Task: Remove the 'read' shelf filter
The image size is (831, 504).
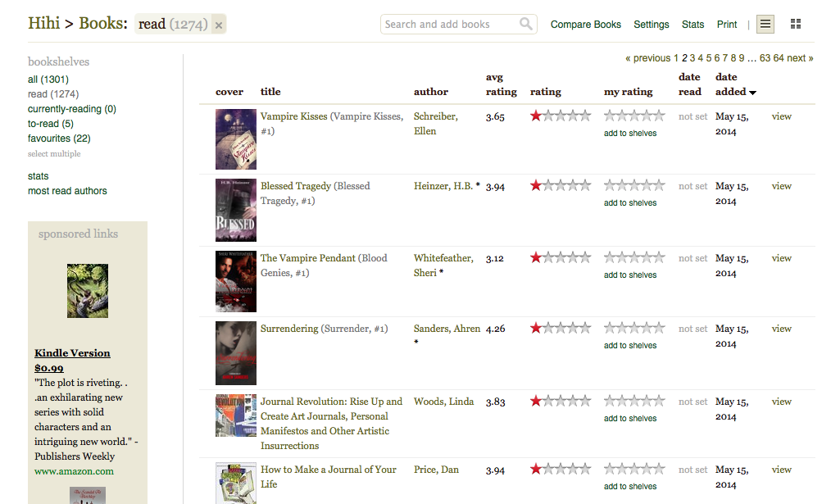Action: pyautogui.click(x=218, y=25)
